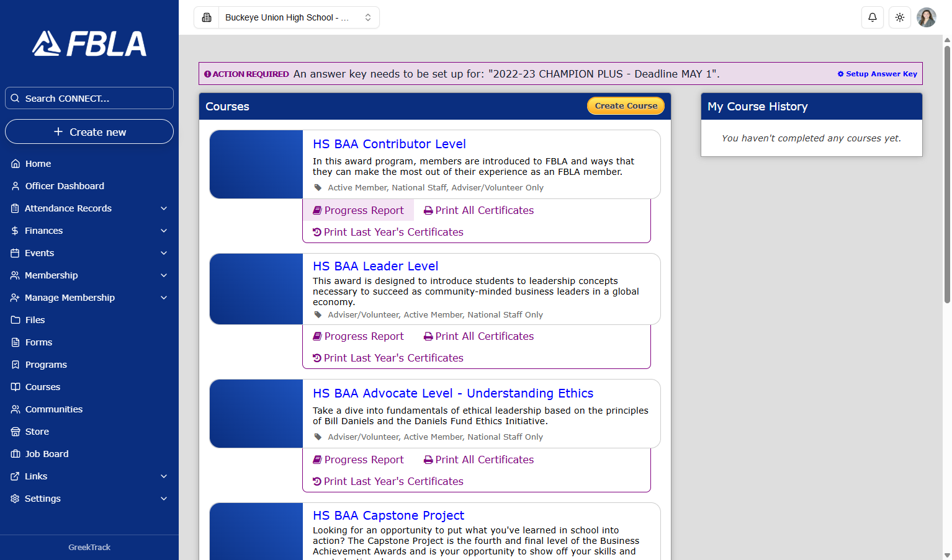Click the Files folder icon

point(16,320)
